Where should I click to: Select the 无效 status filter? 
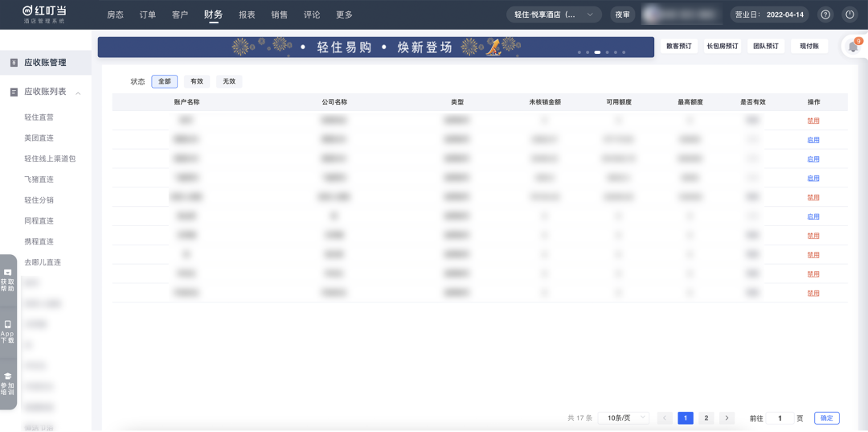[x=229, y=81]
